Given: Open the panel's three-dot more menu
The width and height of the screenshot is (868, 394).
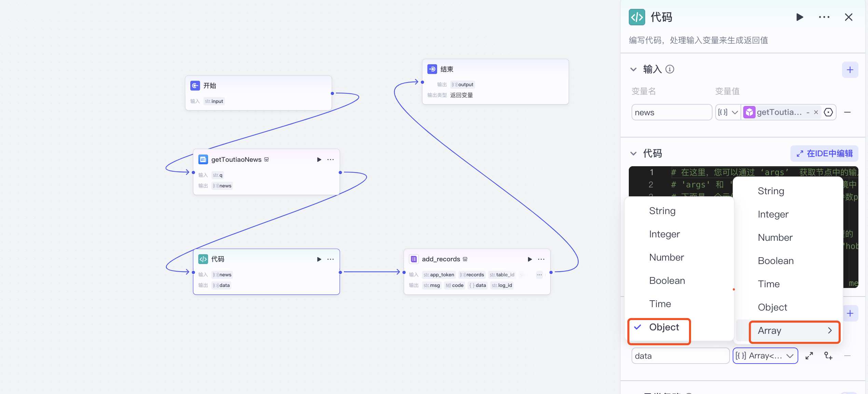Looking at the screenshot, I should (824, 17).
